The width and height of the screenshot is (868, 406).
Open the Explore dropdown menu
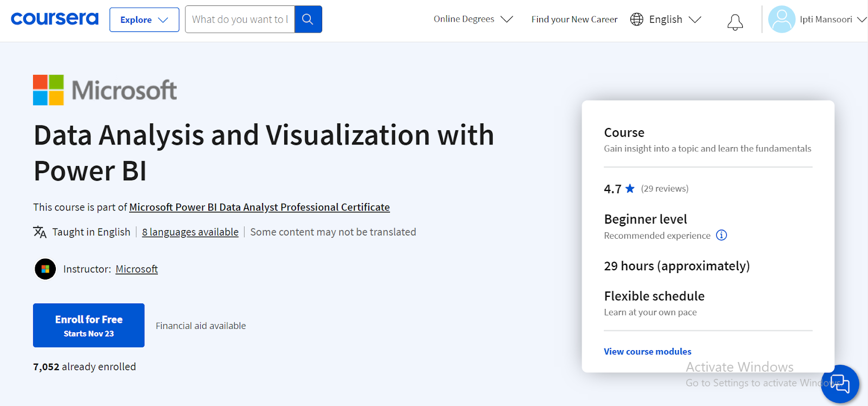pyautogui.click(x=144, y=20)
